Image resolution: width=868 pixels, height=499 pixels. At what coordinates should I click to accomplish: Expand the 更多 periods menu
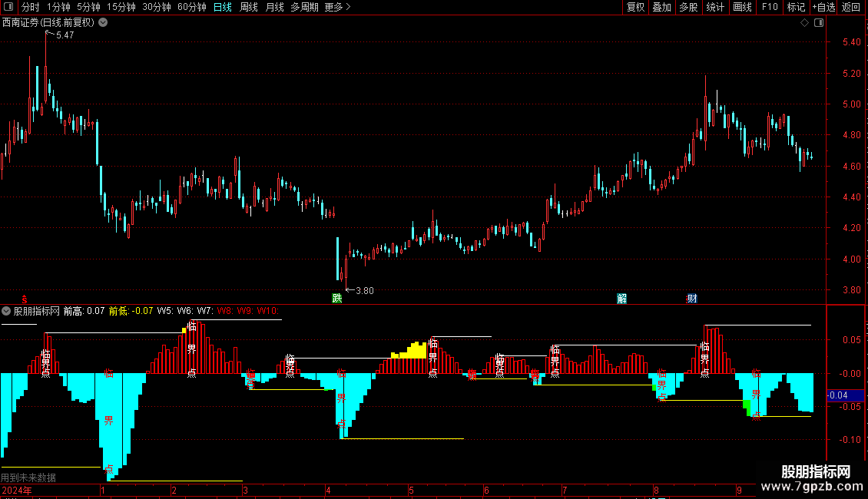(338, 7)
